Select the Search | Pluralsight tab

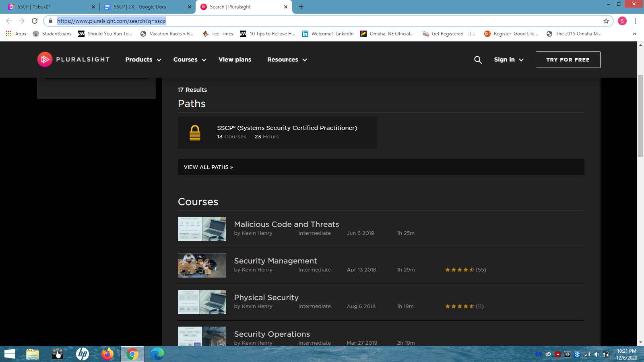pyautogui.click(x=244, y=7)
